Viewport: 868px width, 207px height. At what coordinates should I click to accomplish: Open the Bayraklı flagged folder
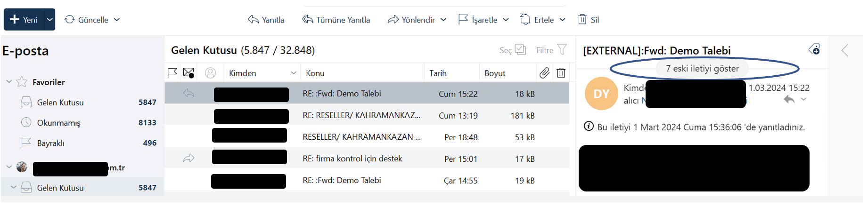(x=50, y=143)
